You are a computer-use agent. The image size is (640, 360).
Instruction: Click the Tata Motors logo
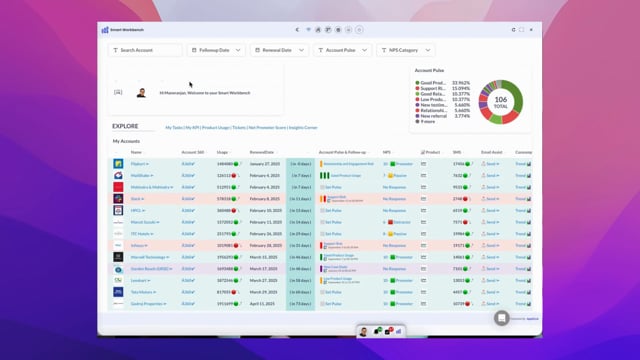118,292
